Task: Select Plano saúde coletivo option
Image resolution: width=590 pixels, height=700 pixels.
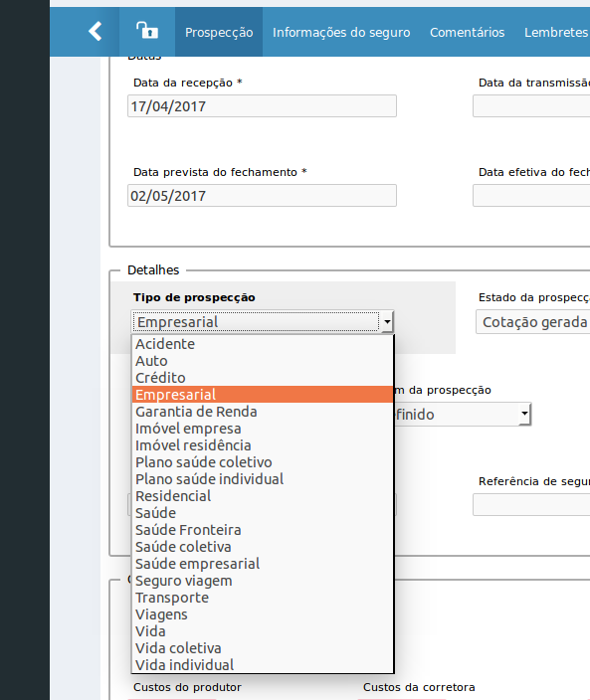Action: coord(263,462)
